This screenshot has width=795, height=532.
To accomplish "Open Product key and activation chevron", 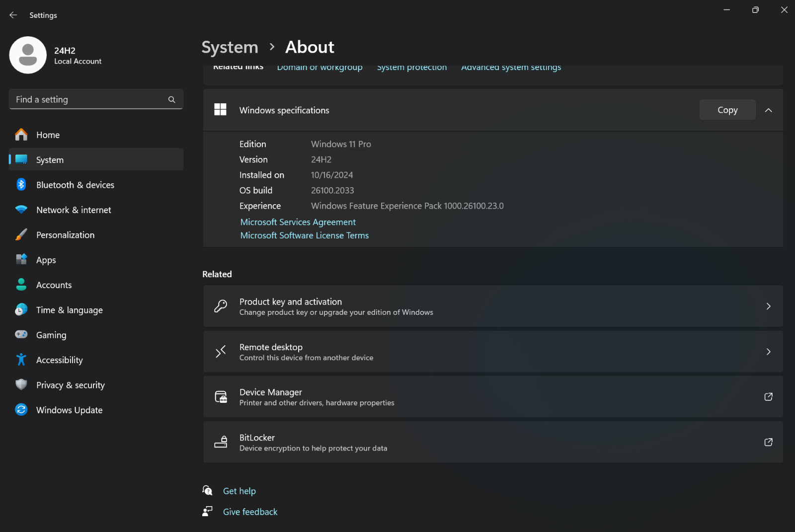I will (768, 306).
